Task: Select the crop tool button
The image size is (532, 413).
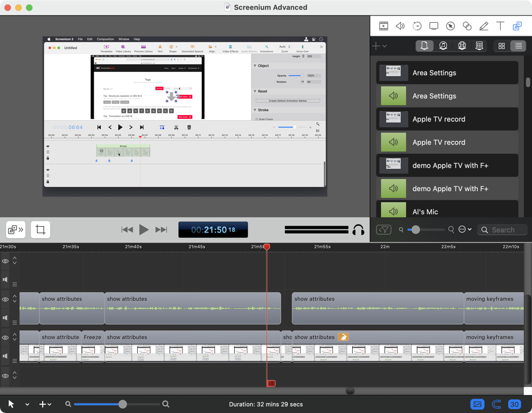Action: [40, 230]
